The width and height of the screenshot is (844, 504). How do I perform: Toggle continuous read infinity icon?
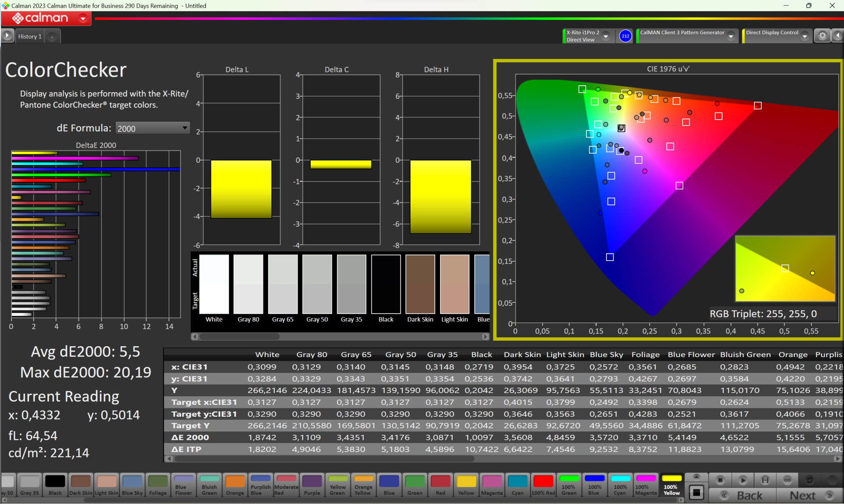tap(787, 480)
